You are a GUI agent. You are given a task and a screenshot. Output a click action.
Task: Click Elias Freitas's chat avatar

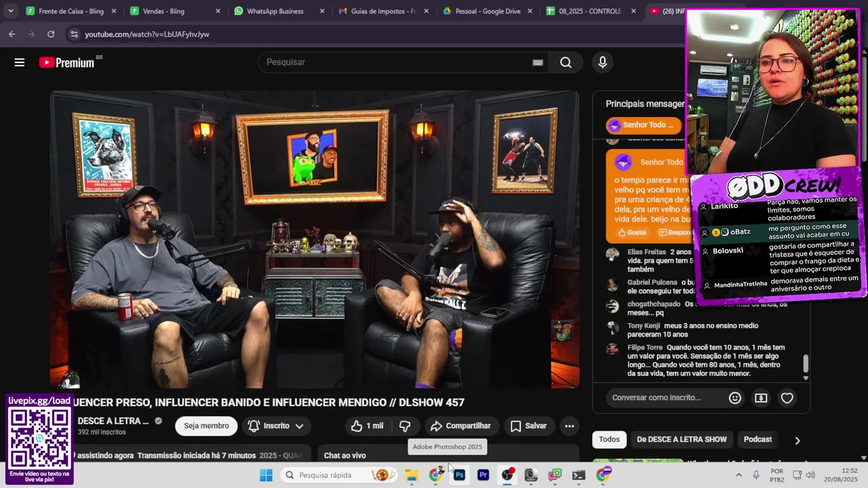point(612,254)
